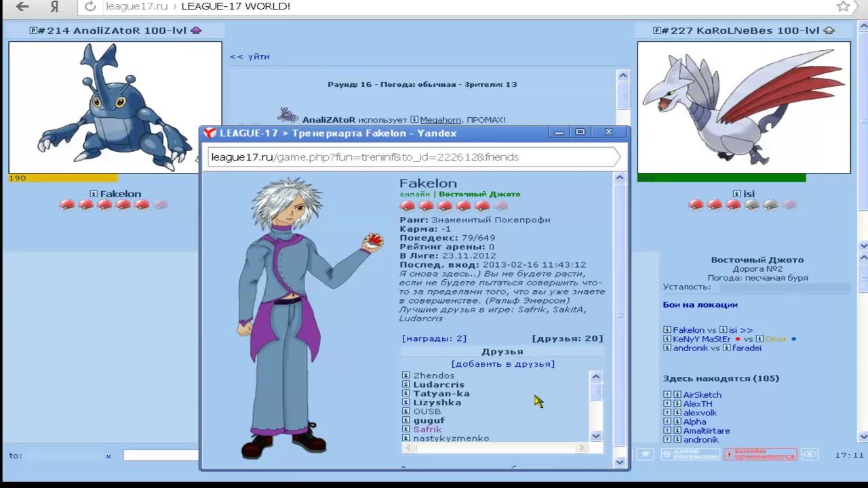The height and width of the screenshot is (488, 868).
Task: Toggle the 'вызовы принимаются' challenges button
Action: point(760,454)
